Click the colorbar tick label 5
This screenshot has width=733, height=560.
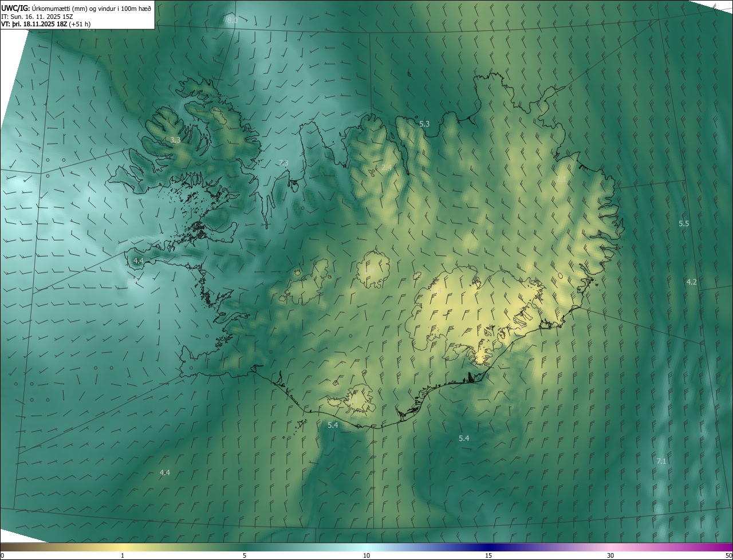coord(245,555)
